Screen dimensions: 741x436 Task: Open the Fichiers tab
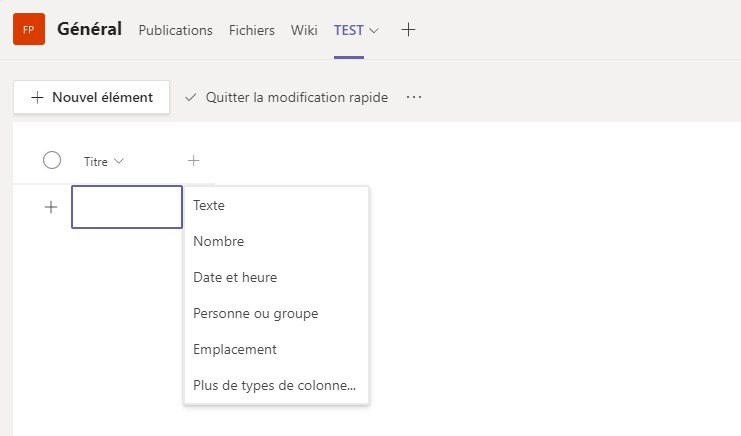pyautogui.click(x=251, y=30)
